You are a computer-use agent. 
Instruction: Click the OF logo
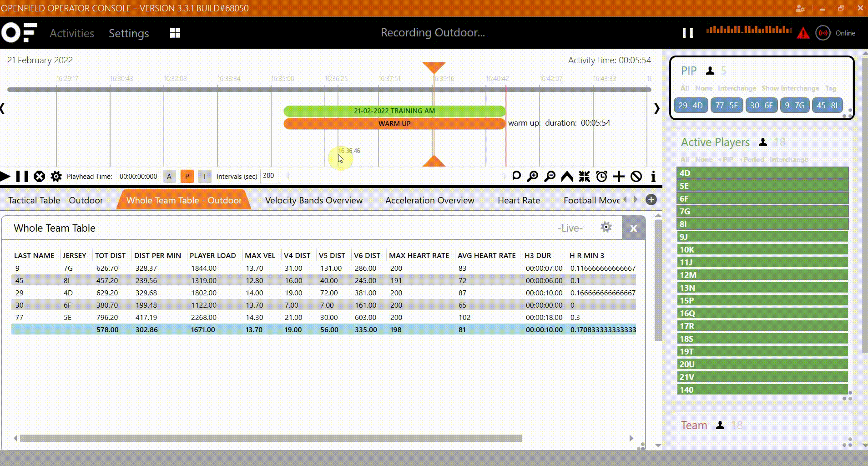[x=19, y=32]
